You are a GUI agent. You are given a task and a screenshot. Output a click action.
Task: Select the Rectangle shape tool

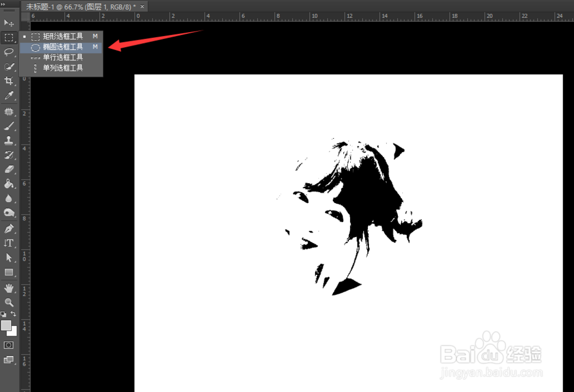(9, 272)
